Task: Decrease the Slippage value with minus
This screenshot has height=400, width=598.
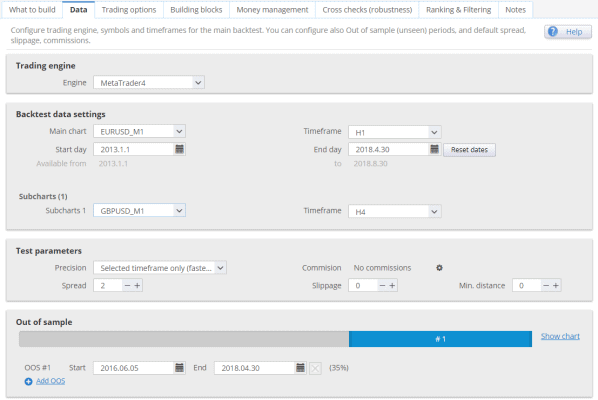Action: [x=382, y=285]
